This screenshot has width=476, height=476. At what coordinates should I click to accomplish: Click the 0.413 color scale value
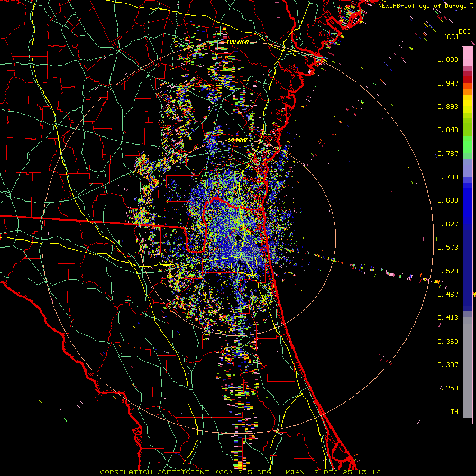pyautogui.click(x=448, y=318)
